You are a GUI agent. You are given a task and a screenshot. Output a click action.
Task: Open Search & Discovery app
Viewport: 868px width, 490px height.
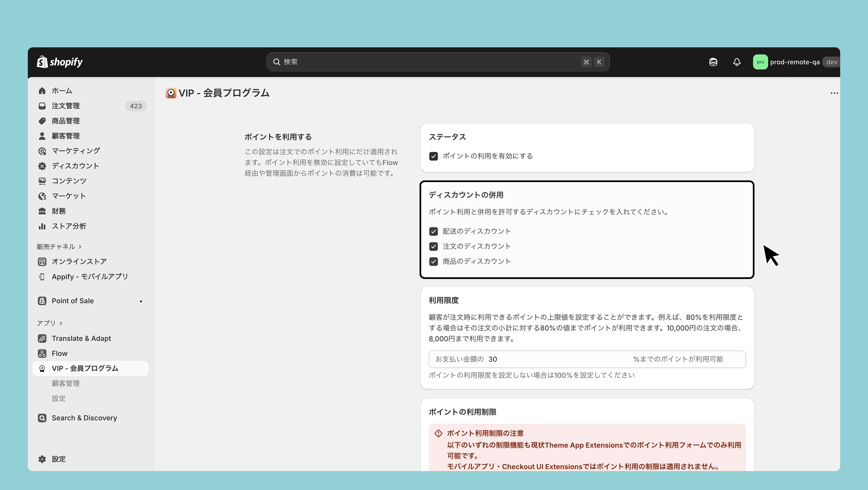tap(84, 418)
